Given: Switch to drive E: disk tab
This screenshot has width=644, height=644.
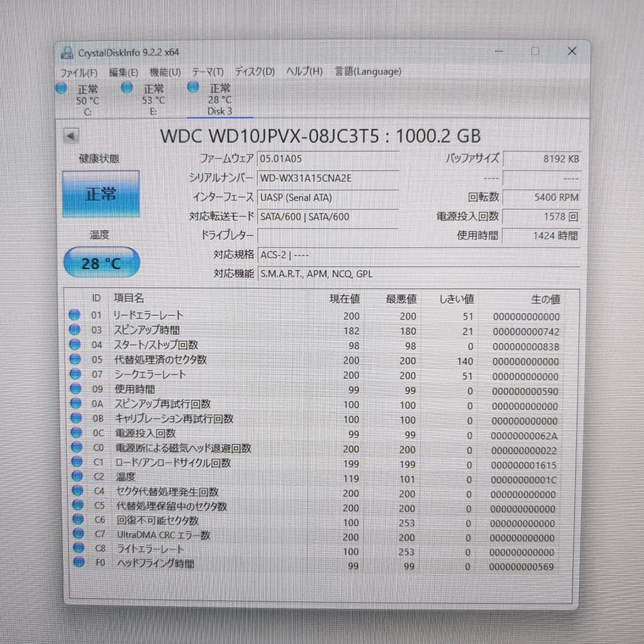Looking at the screenshot, I should pos(153,100).
